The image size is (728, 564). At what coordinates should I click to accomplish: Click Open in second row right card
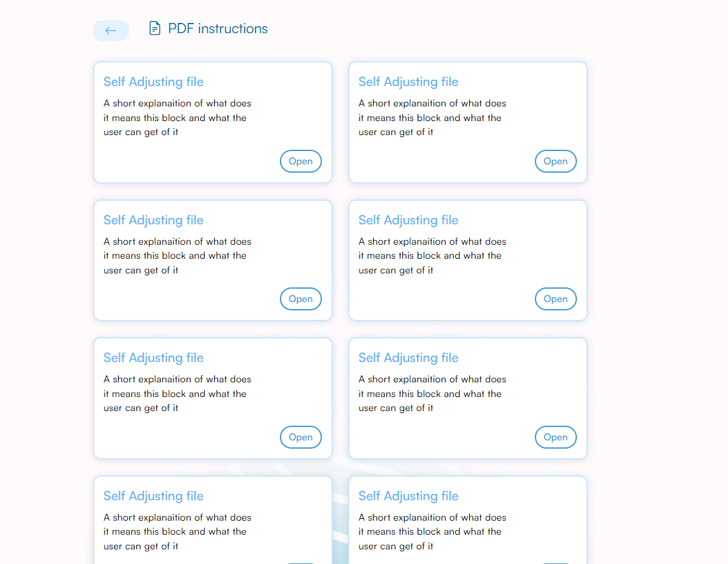556,299
